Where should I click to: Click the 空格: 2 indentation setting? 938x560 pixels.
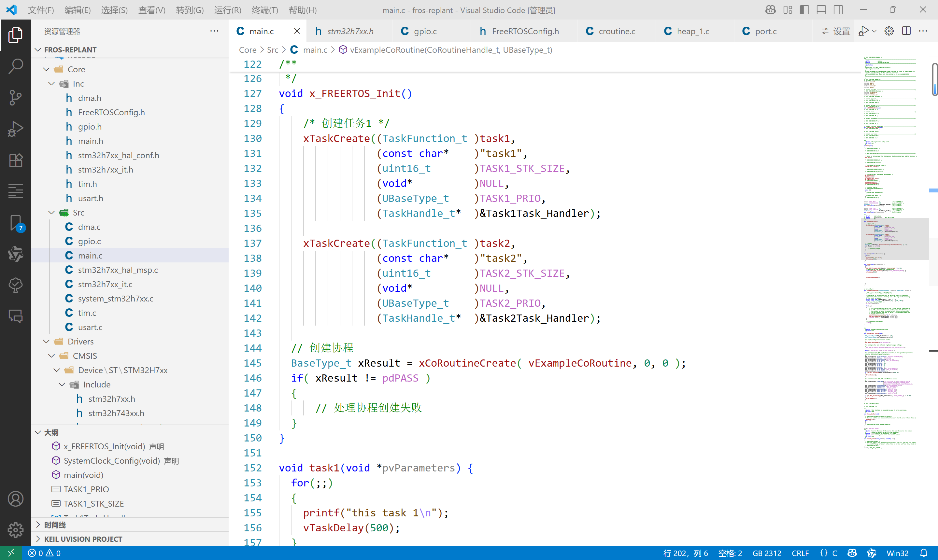730,553
